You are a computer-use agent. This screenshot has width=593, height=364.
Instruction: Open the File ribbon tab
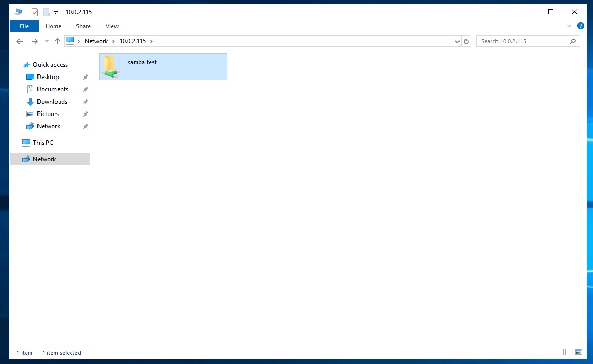[24, 26]
